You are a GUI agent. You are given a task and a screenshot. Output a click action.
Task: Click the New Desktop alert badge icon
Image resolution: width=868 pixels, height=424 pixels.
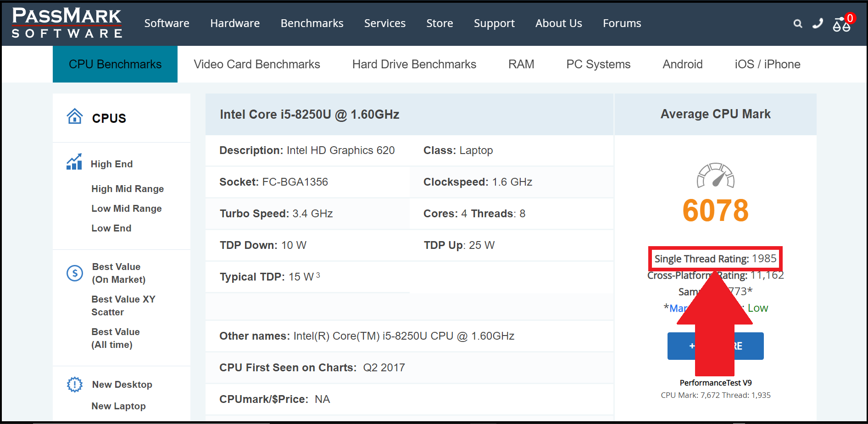(74, 384)
